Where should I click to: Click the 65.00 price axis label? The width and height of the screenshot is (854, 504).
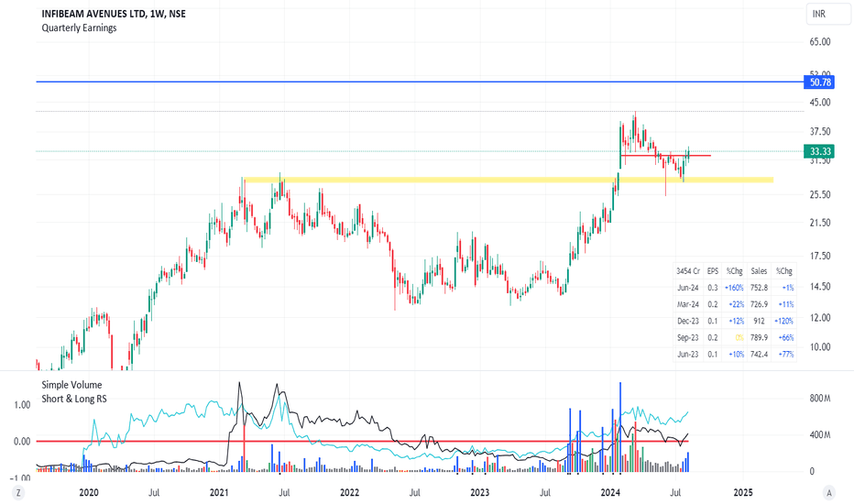820,42
